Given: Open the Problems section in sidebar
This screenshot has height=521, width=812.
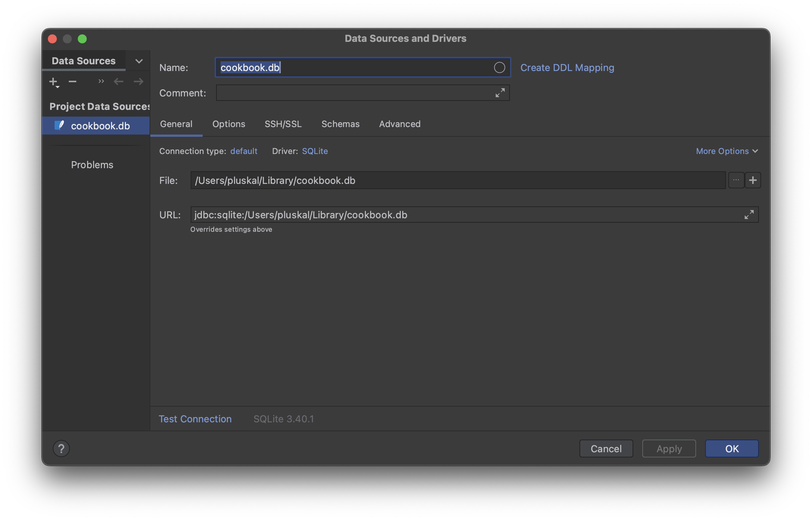Looking at the screenshot, I should click(92, 165).
